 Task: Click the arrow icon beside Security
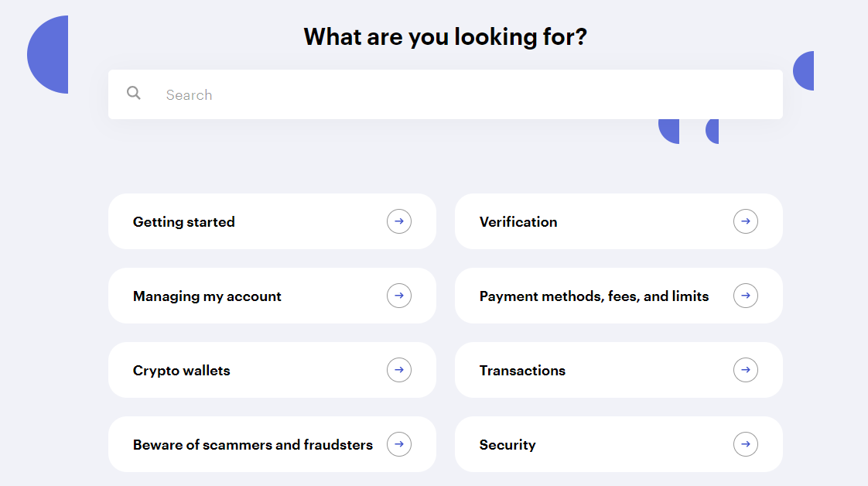point(746,444)
